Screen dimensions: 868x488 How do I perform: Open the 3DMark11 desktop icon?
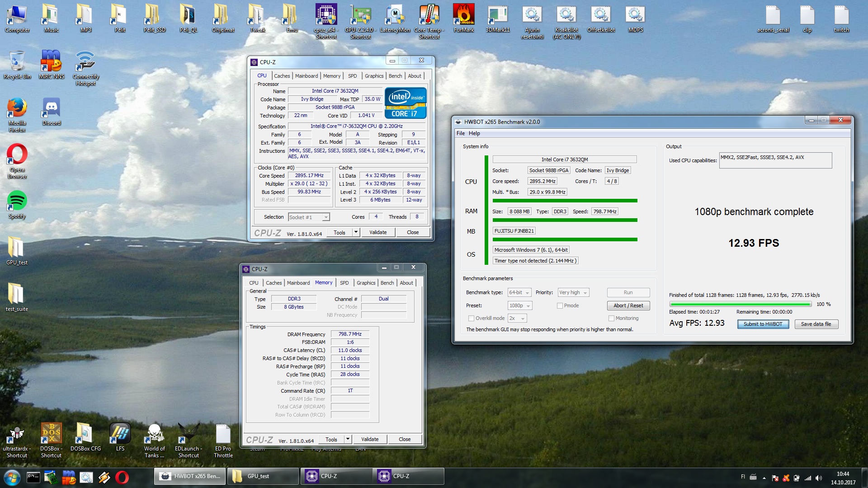[x=498, y=18]
